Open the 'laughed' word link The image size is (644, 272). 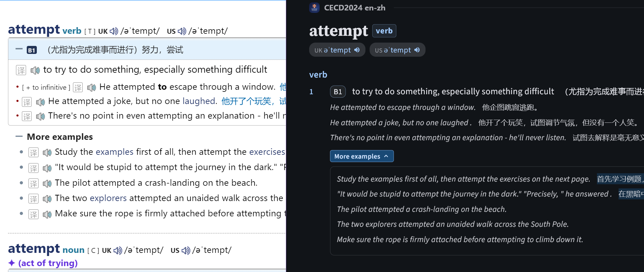(199, 101)
